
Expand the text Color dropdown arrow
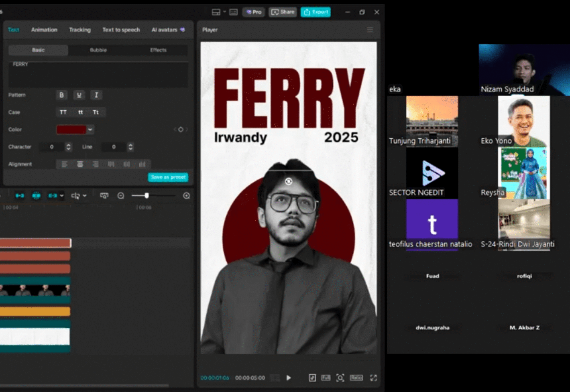90,129
